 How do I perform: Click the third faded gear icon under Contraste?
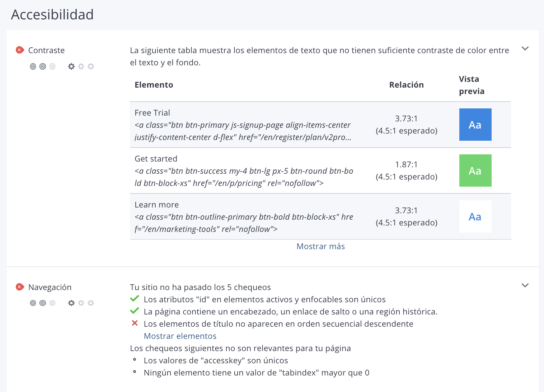[x=91, y=66]
